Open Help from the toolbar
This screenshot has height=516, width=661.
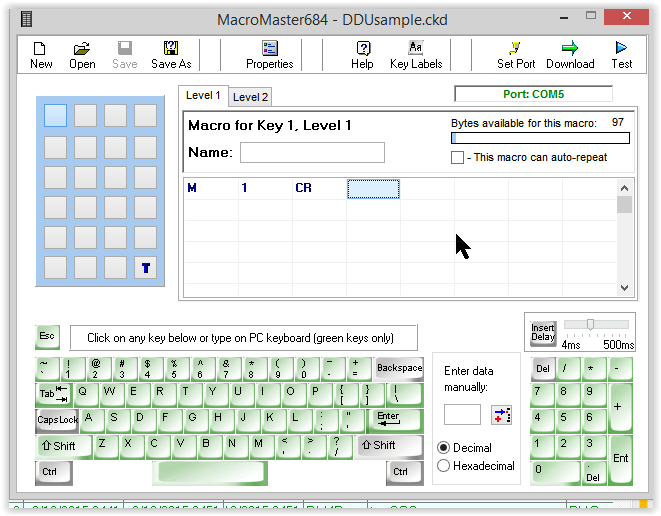pos(363,55)
